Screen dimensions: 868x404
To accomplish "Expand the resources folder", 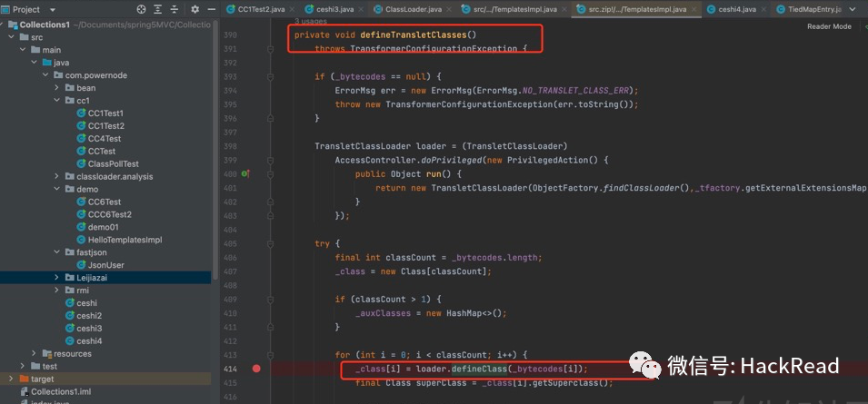I will 34,354.
